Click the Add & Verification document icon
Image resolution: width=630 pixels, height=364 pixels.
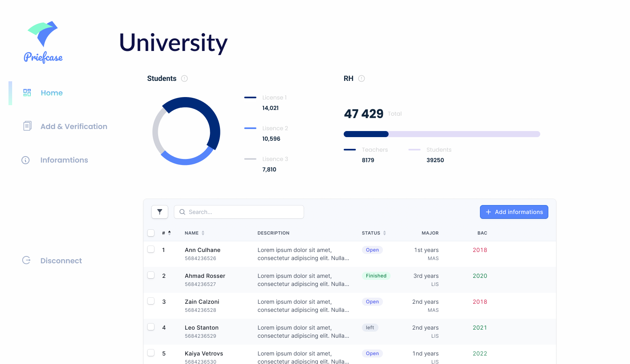click(x=27, y=126)
